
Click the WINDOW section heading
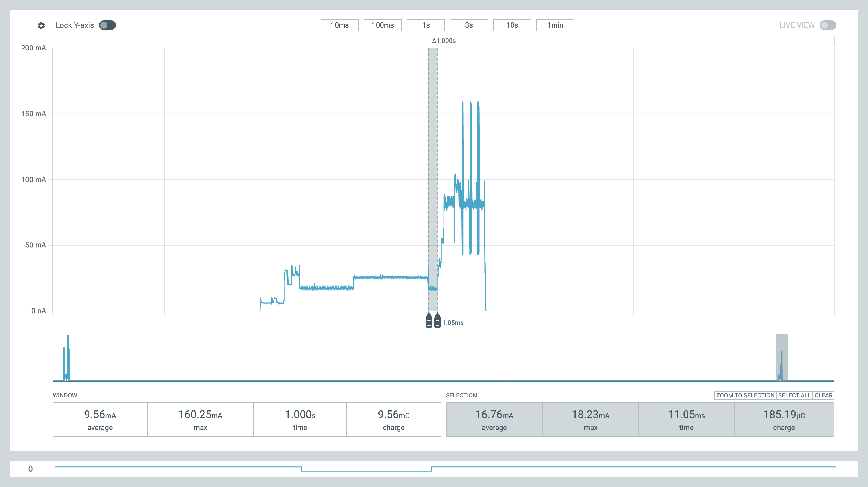tap(65, 395)
